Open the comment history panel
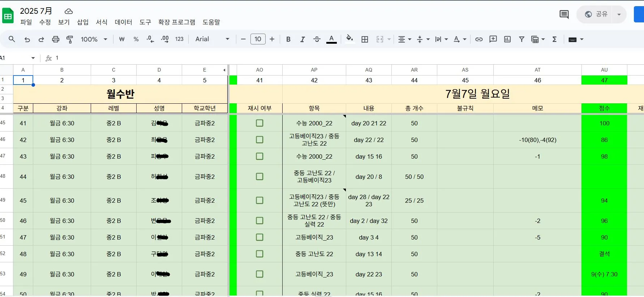Viewport: 644px width, 297px height. tap(564, 14)
